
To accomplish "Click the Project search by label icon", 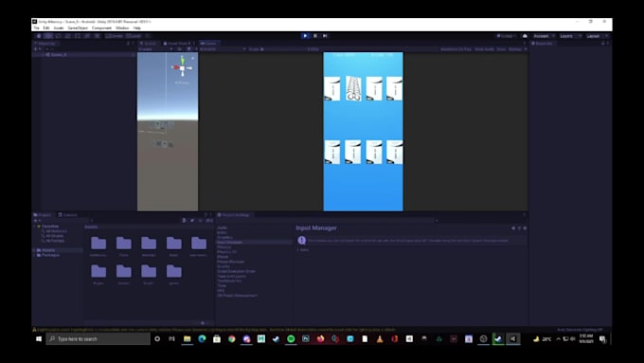I will [x=192, y=221].
